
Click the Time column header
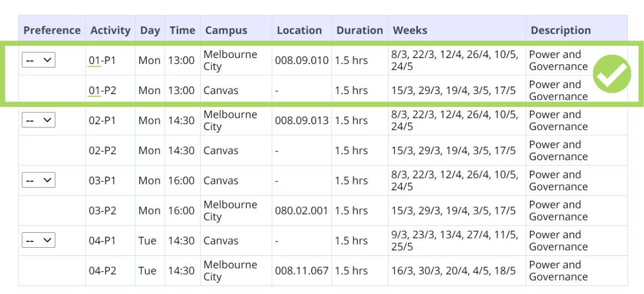tap(182, 31)
